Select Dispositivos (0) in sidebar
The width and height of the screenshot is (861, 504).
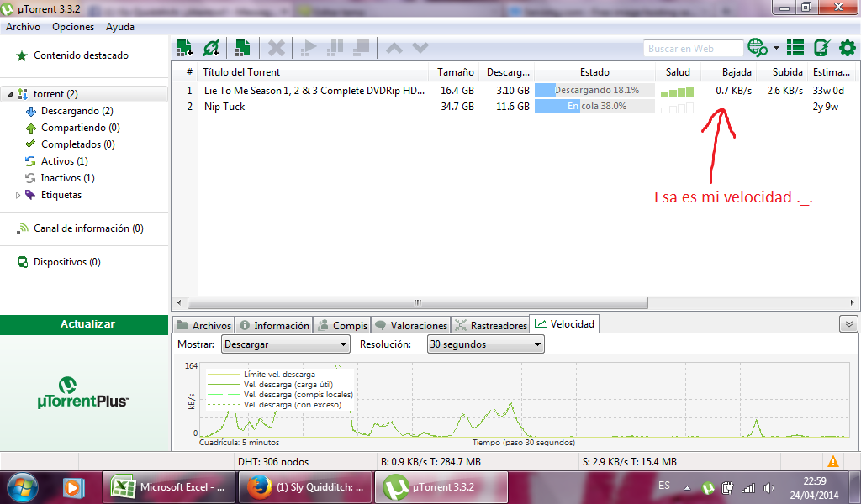coord(66,262)
